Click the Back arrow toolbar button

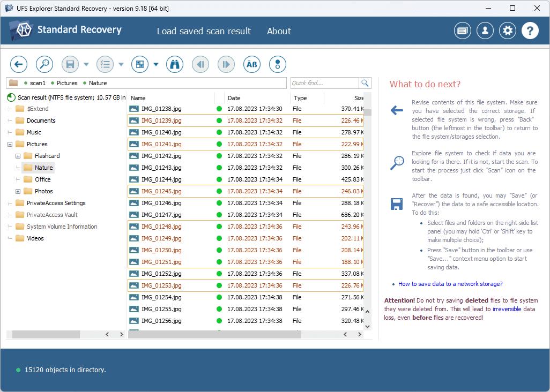click(x=19, y=64)
